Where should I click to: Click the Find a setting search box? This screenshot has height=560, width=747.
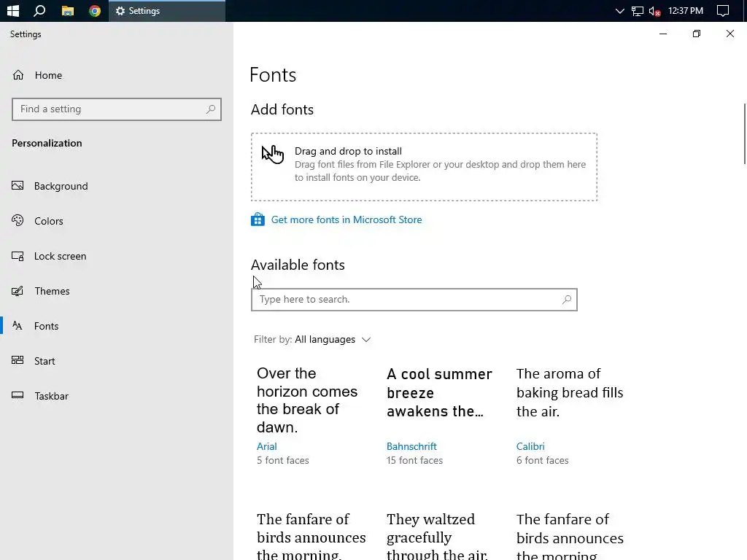point(109,109)
